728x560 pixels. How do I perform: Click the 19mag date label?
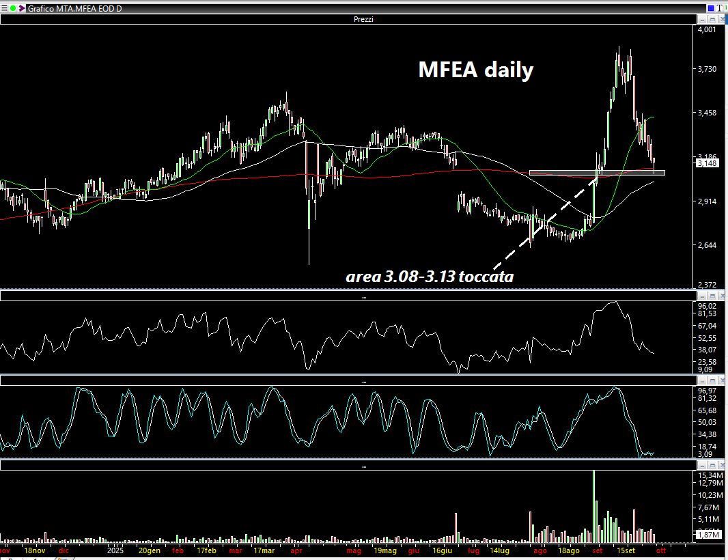[x=385, y=550]
